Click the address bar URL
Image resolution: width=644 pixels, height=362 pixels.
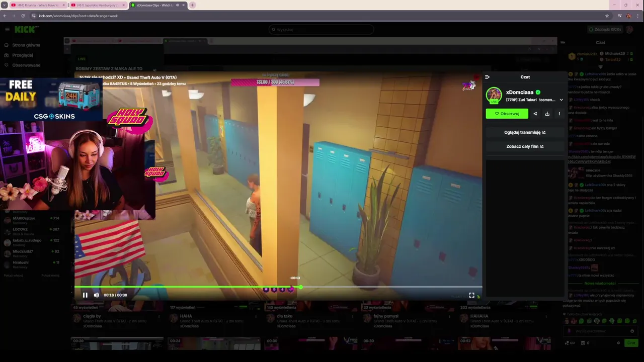pyautogui.click(x=78, y=16)
